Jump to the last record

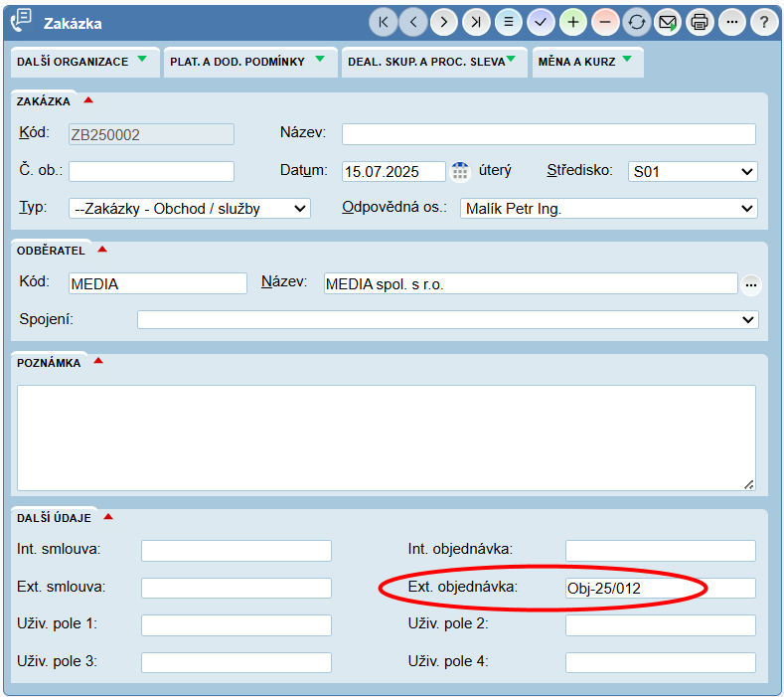(477, 22)
